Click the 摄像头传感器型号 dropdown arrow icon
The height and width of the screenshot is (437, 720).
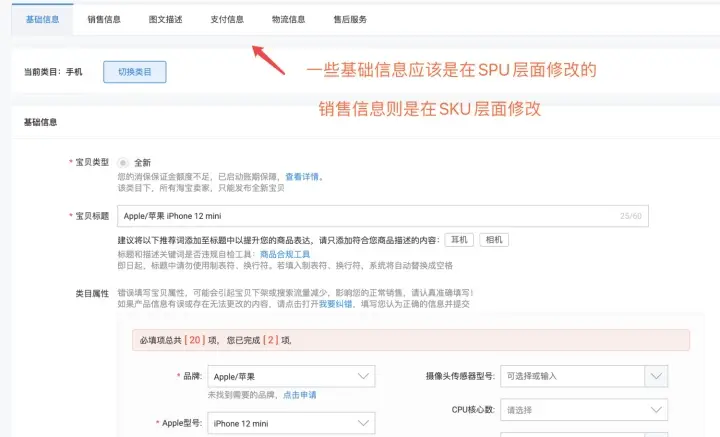[x=655, y=376]
